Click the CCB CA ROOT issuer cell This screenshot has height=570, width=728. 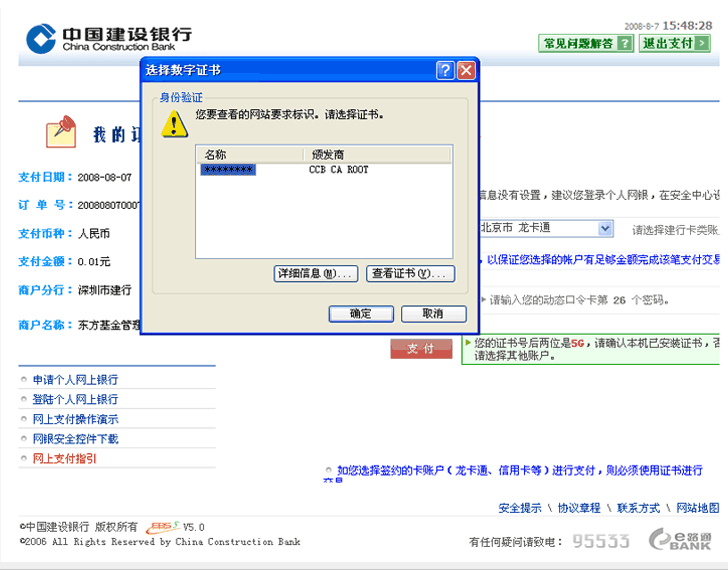pos(338,169)
